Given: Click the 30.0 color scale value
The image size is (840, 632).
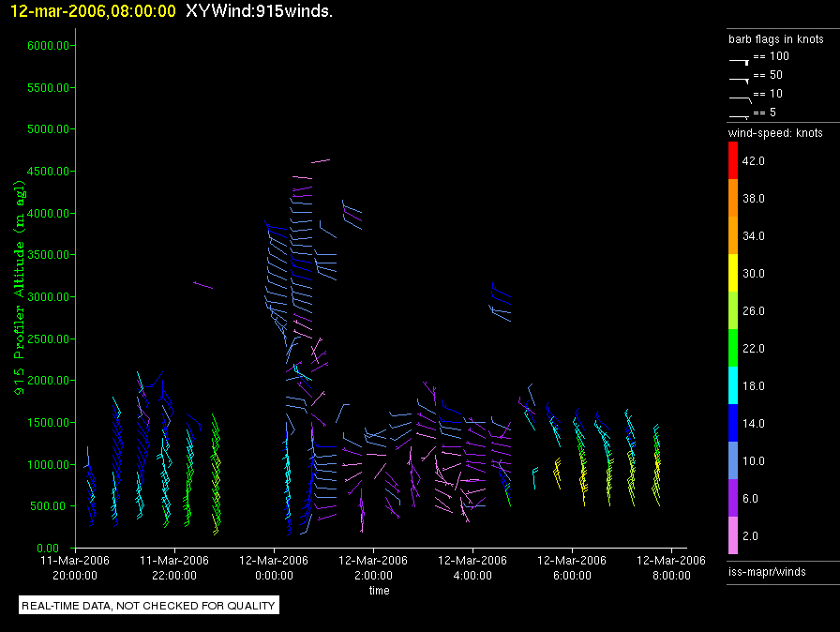Looking at the screenshot, I should 753,273.
